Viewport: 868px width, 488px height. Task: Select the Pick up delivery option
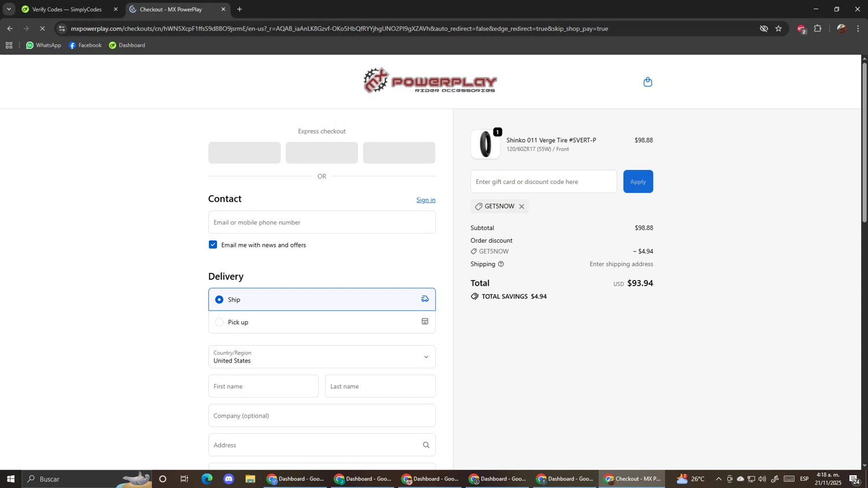point(322,322)
